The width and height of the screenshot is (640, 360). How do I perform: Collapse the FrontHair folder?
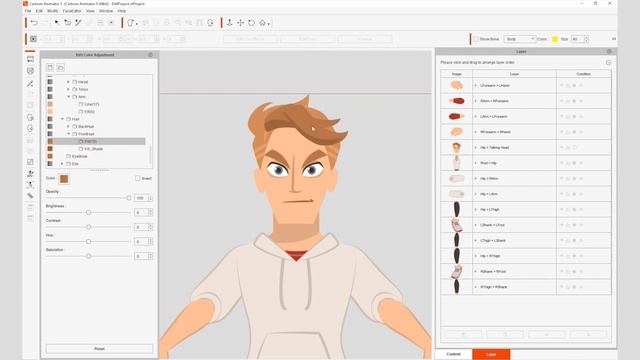(x=69, y=134)
